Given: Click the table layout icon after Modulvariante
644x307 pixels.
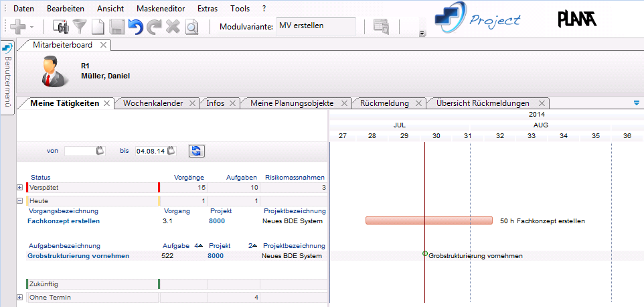Looking at the screenshot, I should pyautogui.click(x=381, y=27).
